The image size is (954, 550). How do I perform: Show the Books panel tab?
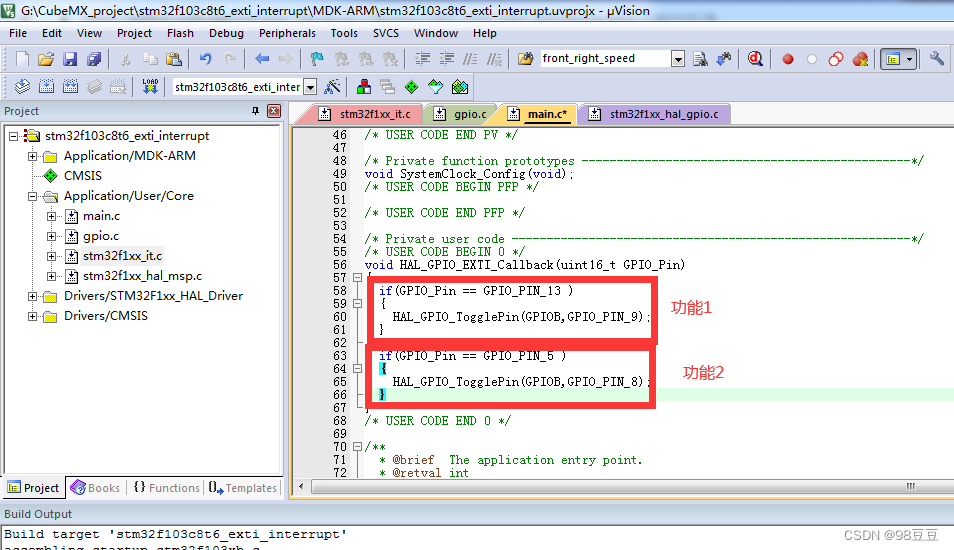[x=96, y=488]
